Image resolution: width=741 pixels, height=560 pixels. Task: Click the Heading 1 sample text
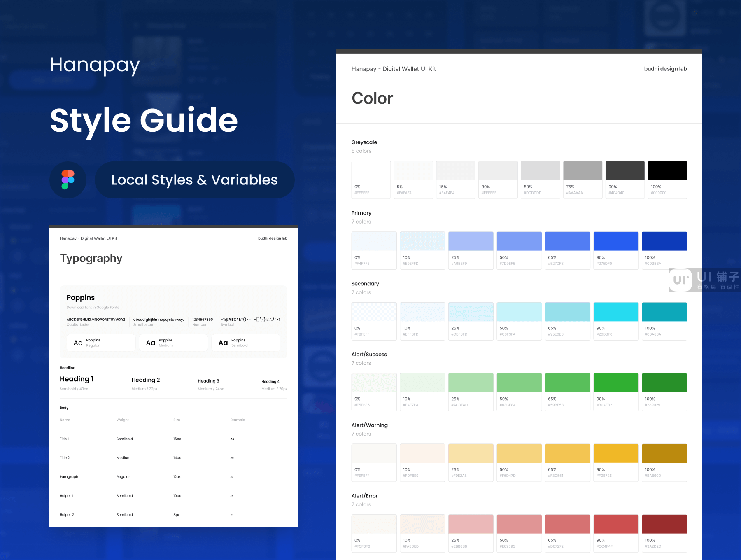tap(77, 379)
